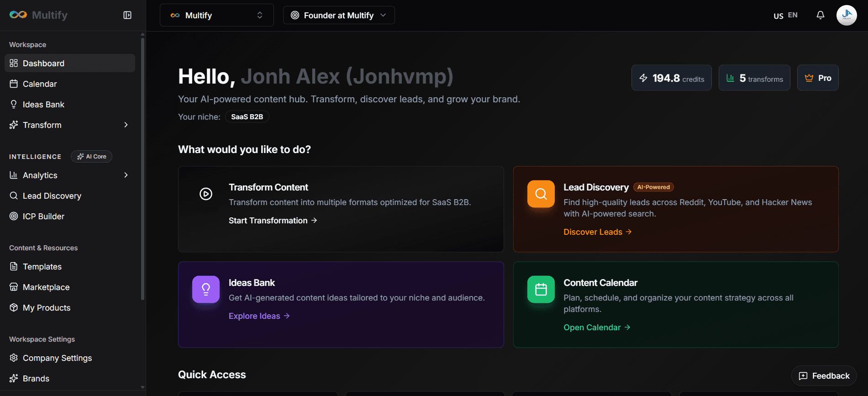
Task: Click the Templates document icon
Action: coord(14,266)
